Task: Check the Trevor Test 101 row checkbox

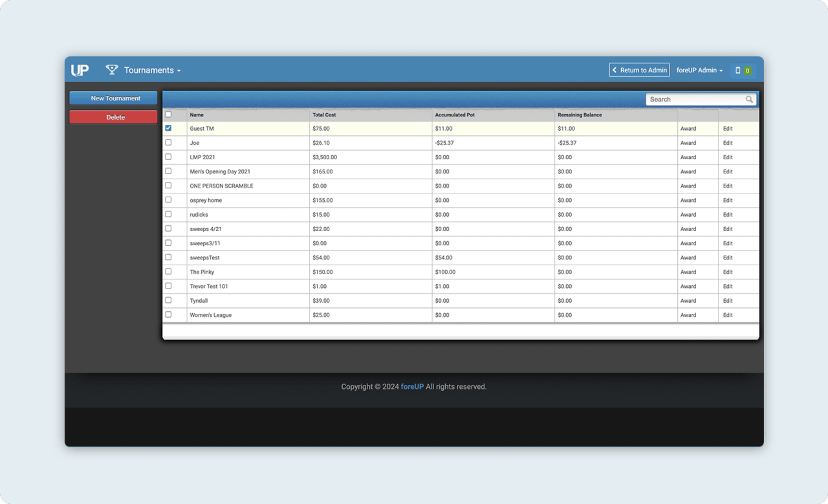Action: [168, 286]
